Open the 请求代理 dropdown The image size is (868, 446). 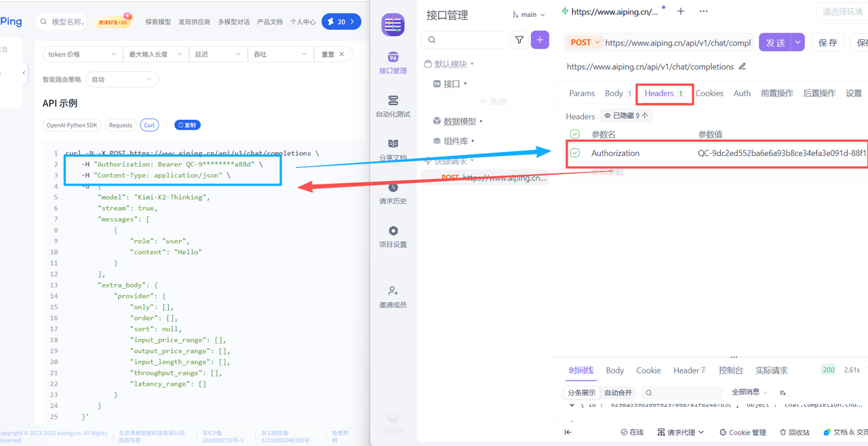pos(681,432)
